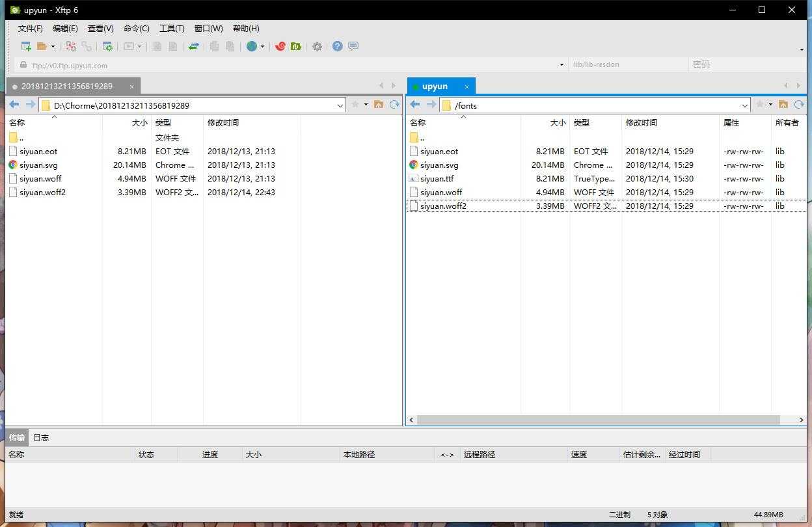Click the chat feedback bubble icon
The height and width of the screenshot is (527, 812).
tap(353, 46)
